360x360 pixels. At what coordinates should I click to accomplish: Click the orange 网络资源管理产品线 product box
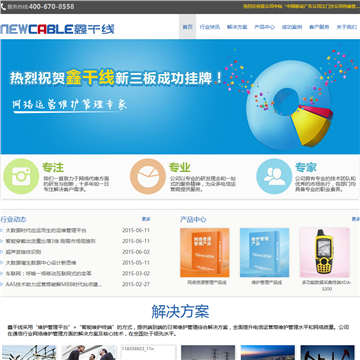205,253
